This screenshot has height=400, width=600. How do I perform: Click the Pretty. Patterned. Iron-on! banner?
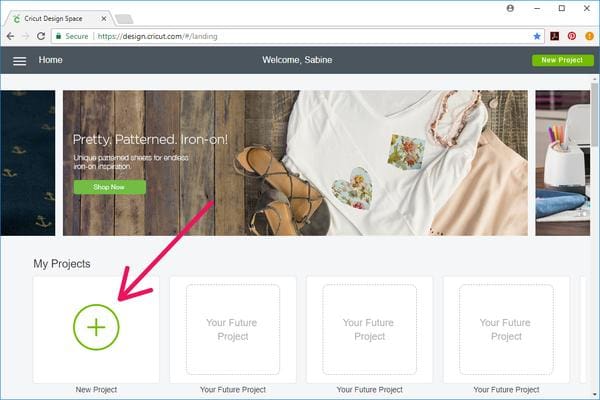pyautogui.click(x=295, y=163)
